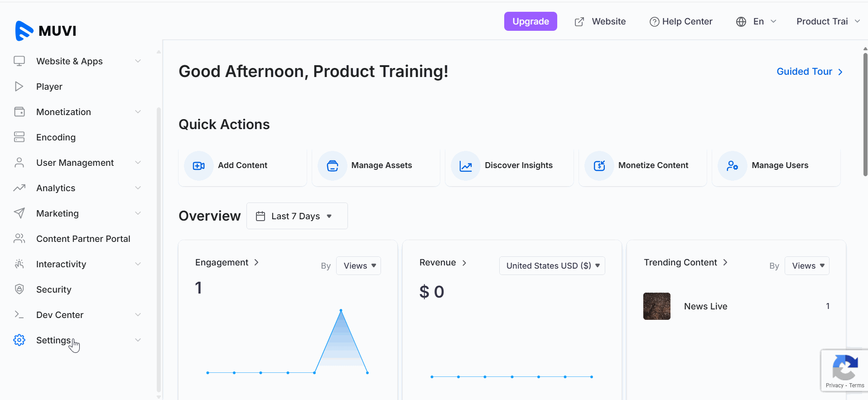Click the Add Content camera icon
This screenshot has height=400, width=868.
[x=198, y=166]
